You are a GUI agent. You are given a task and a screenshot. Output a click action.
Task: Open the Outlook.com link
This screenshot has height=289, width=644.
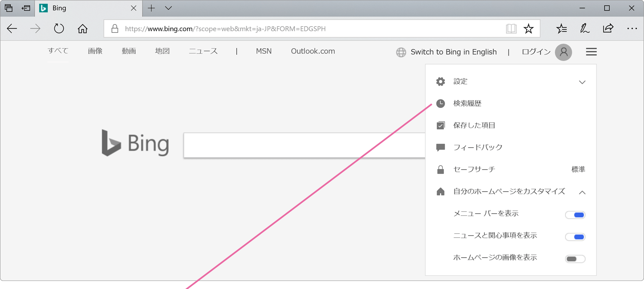tap(313, 51)
